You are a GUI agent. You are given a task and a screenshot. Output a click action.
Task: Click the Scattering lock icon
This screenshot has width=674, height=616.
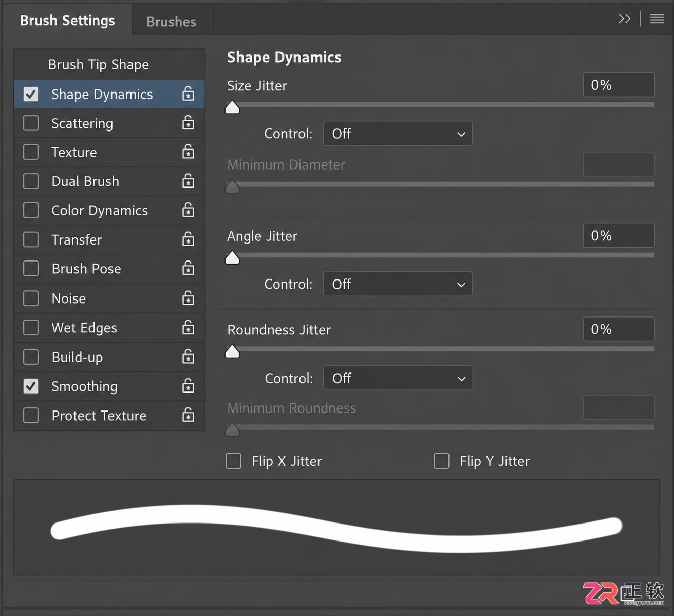coord(188,123)
